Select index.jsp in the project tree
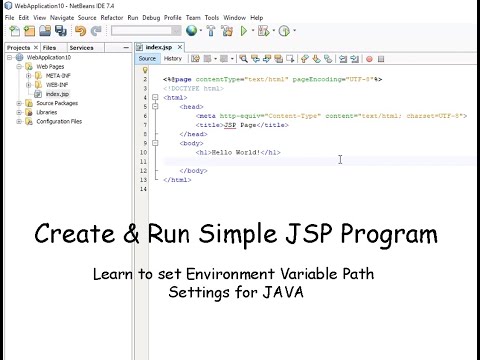Image resolution: width=480 pixels, height=360 pixels. (57, 94)
